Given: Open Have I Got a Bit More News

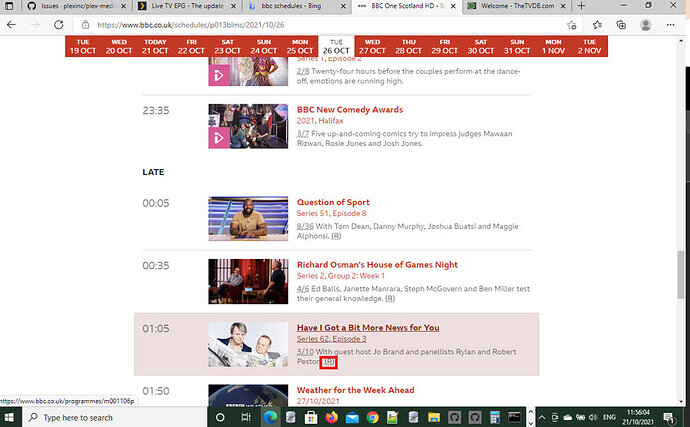Looking at the screenshot, I should 368,328.
